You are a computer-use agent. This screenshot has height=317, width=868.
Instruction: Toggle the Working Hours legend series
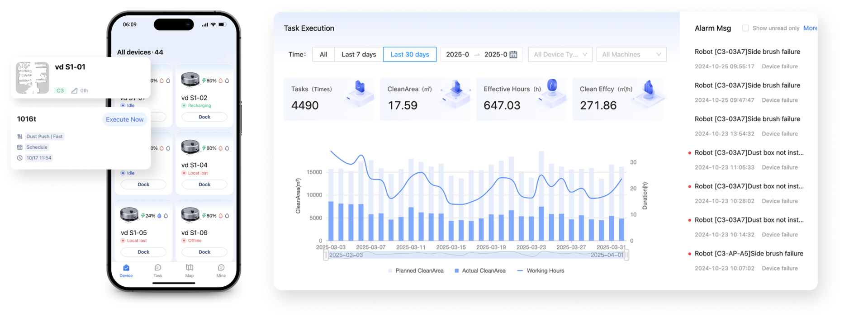[x=541, y=271]
